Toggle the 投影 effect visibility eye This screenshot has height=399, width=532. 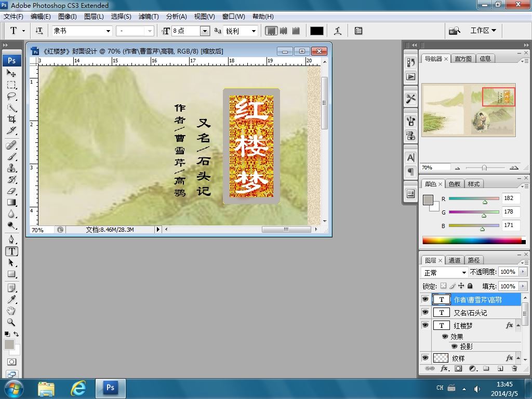coord(454,347)
